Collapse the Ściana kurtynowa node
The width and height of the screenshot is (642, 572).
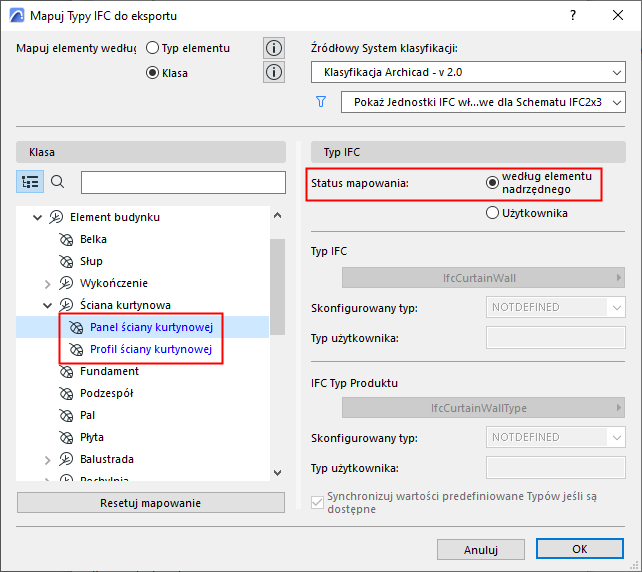click(47, 305)
